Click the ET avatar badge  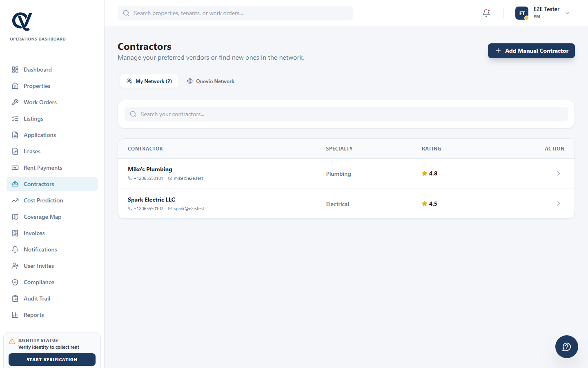click(x=522, y=13)
